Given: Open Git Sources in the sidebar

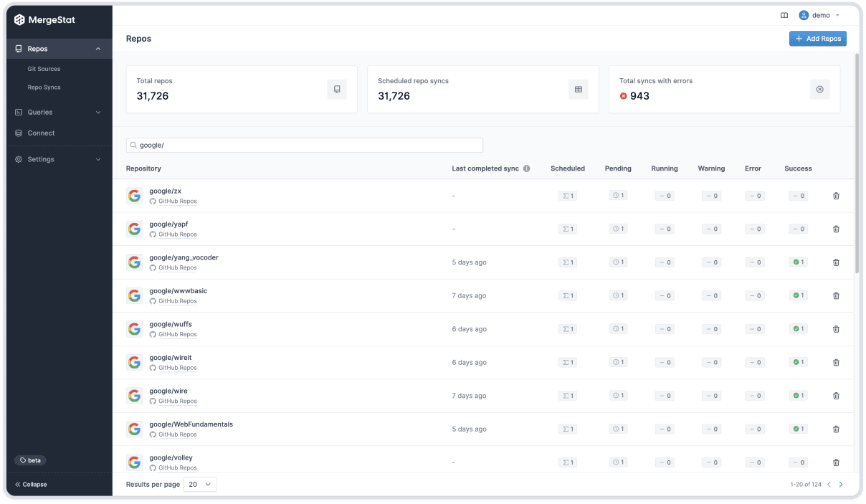Looking at the screenshot, I should [x=44, y=69].
